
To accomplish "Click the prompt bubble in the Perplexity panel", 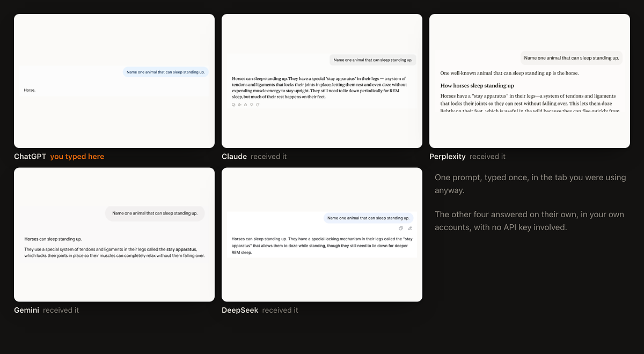I will tap(572, 58).
